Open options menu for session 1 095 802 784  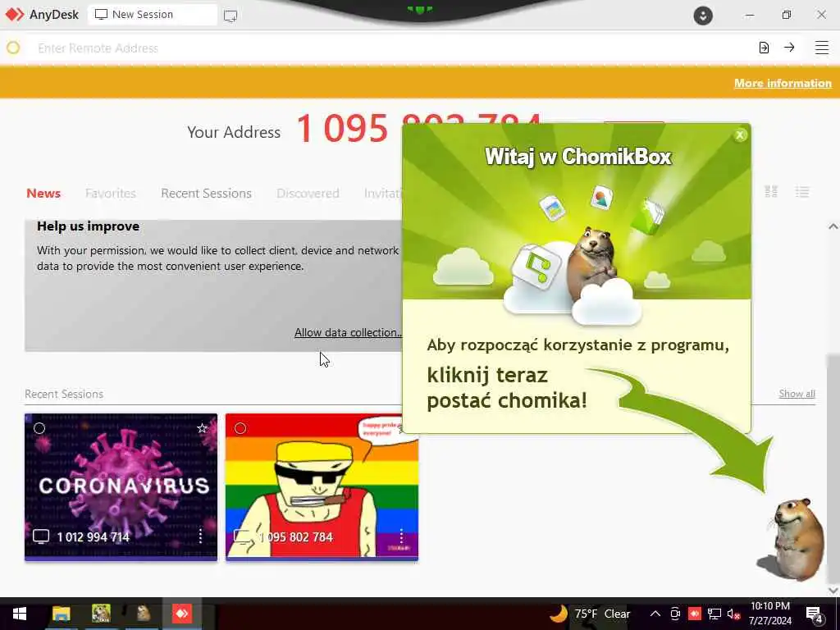coord(401,536)
